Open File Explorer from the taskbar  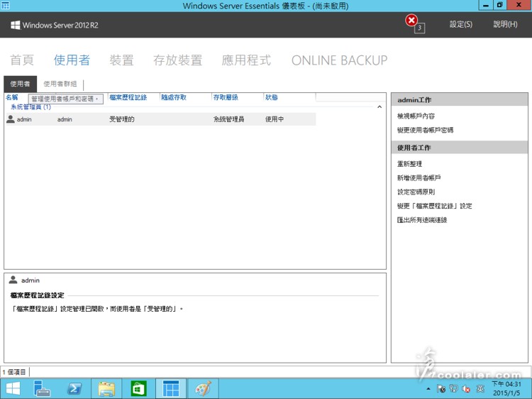pyautogui.click(x=106, y=388)
